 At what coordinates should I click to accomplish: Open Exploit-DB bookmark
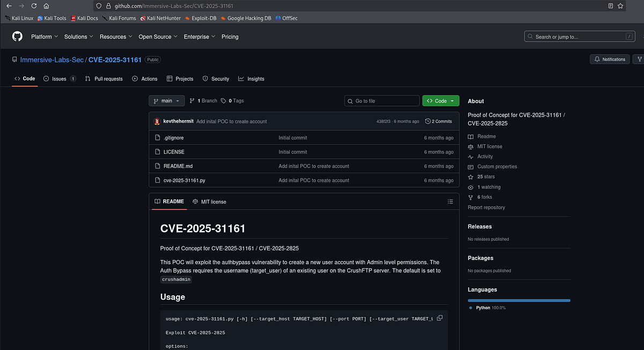[x=200, y=18]
